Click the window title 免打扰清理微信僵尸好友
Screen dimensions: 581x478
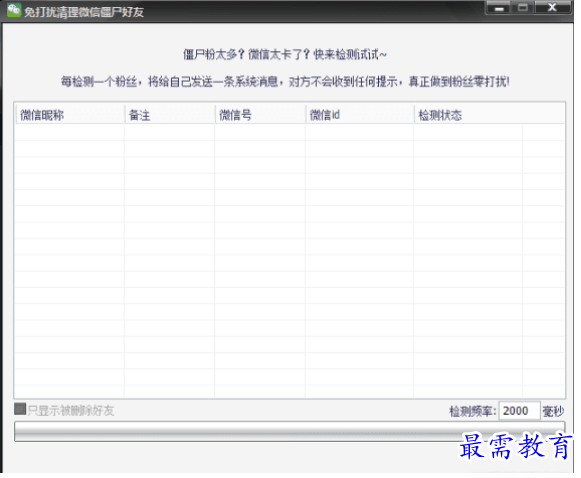pyautogui.click(x=84, y=12)
